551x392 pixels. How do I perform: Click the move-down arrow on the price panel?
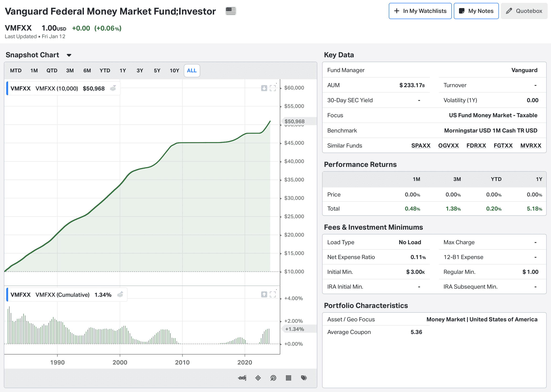pos(264,88)
